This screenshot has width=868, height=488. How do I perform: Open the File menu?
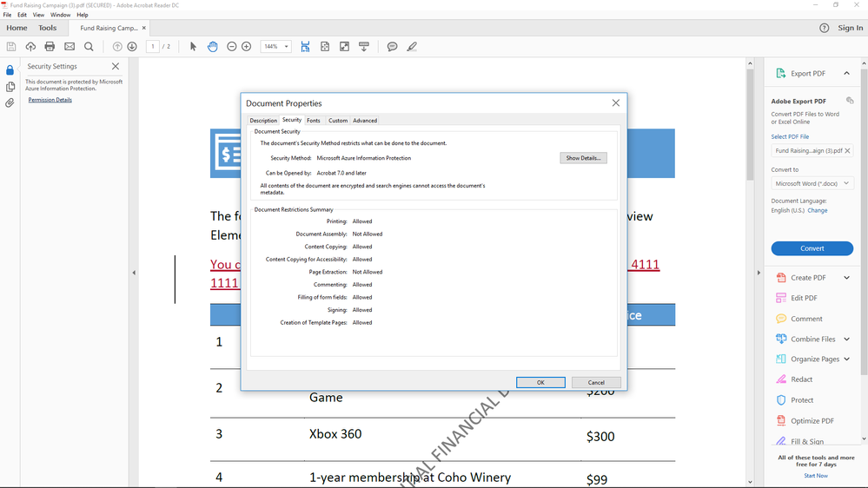[x=7, y=15]
